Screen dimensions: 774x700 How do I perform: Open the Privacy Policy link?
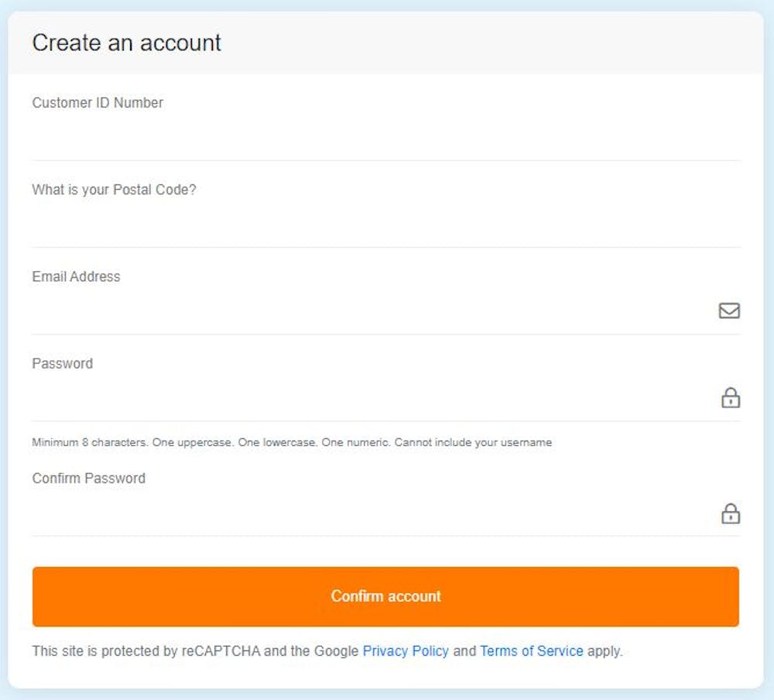(406, 651)
